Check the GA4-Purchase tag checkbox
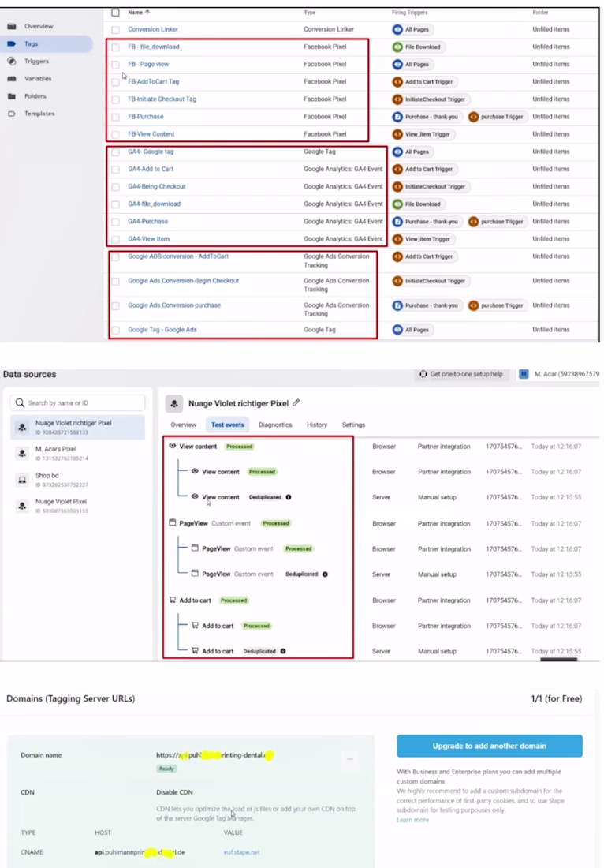 (116, 222)
